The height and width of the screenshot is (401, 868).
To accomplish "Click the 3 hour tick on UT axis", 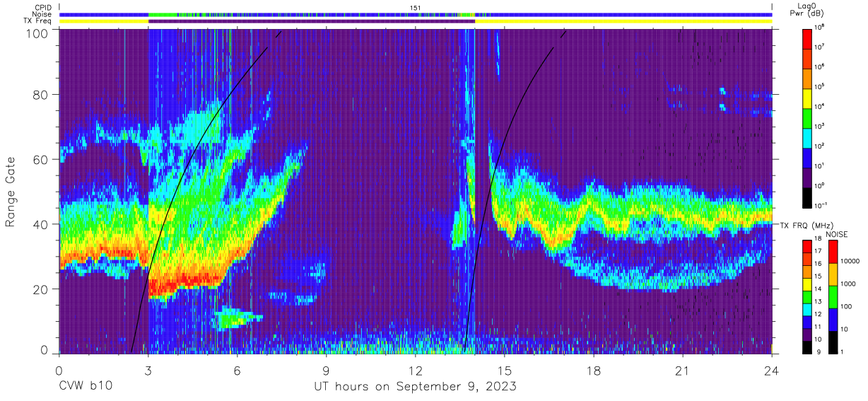I will tap(148, 370).
